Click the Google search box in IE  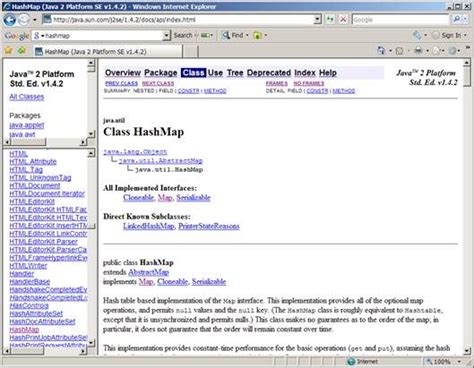pos(400,20)
